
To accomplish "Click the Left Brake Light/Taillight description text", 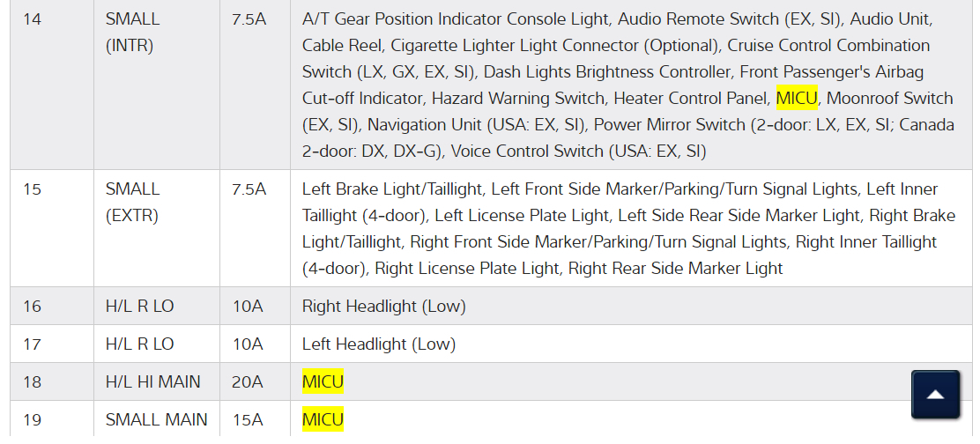I will pos(392,189).
